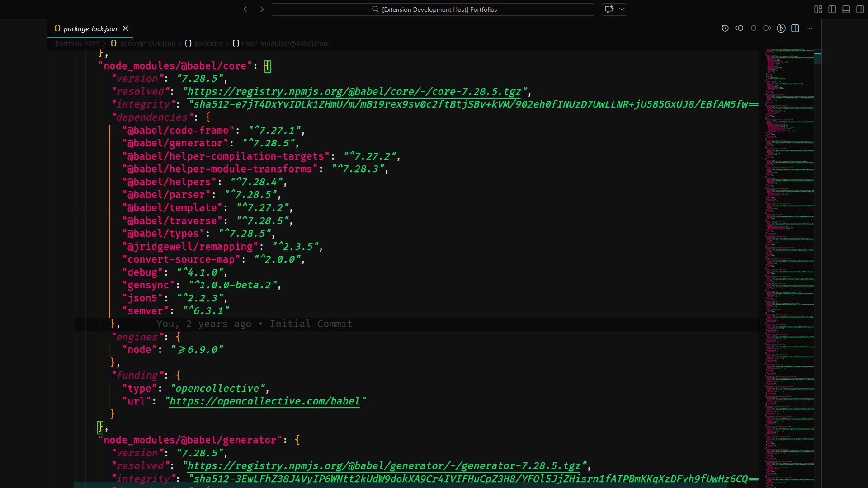Image resolution: width=868 pixels, height=488 pixels.
Task: Click the Portfolio_2023 breadcrumb item
Action: pyautogui.click(x=77, y=44)
